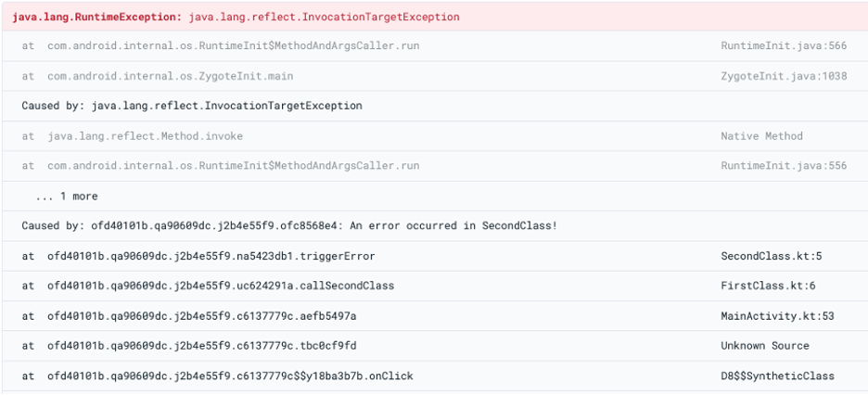The image size is (868, 395).
Task: Click the D8$$SyntheticClass label
Action: 777,376
